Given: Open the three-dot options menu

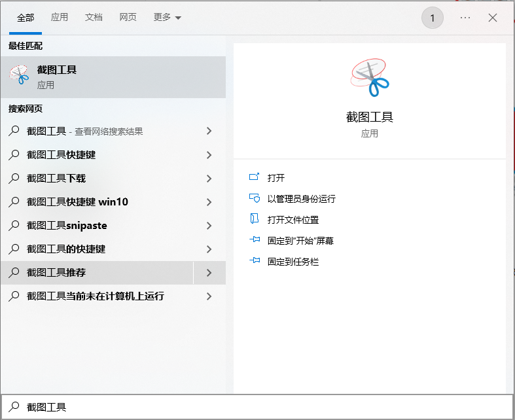Looking at the screenshot, I should coord(465,18).
